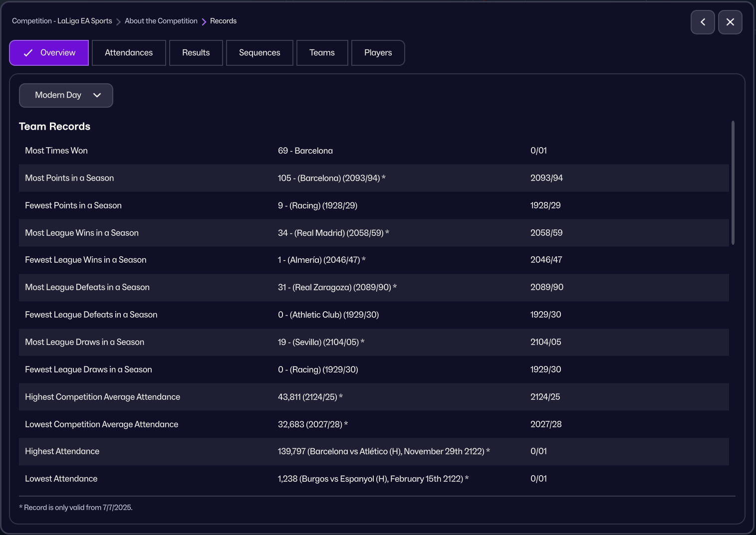Click the Competition - LaLiga EA Sports breadcrumb

click(62, 21)
